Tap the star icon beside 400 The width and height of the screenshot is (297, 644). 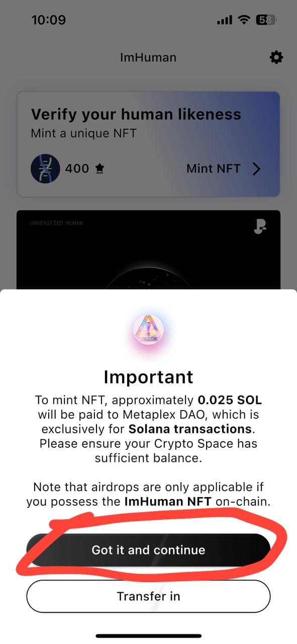tap(100, 169)
